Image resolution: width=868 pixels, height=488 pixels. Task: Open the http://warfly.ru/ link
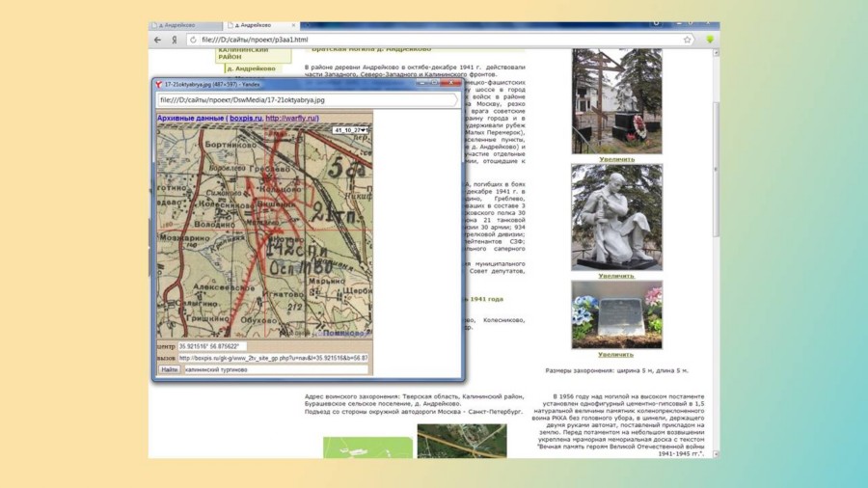[292, 118]
